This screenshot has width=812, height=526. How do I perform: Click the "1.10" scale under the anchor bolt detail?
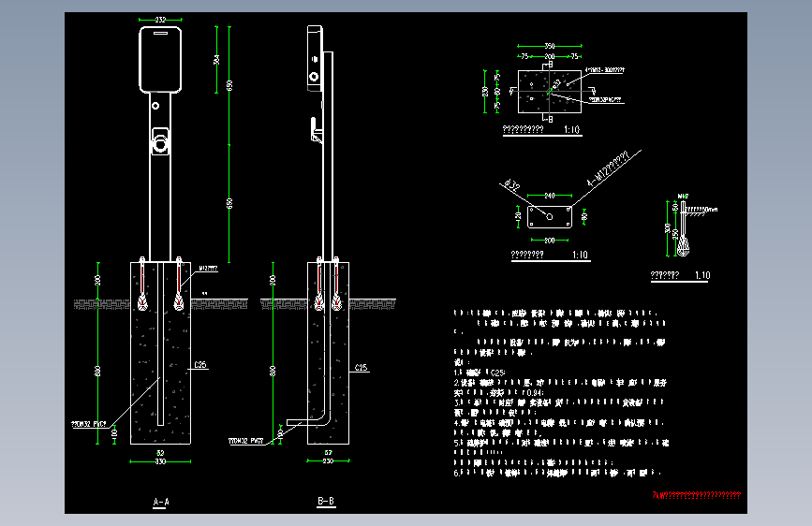(702, 275)
